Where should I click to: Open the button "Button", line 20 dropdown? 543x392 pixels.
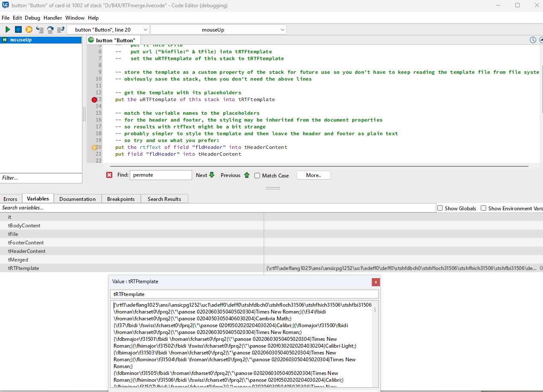(145, 30)
